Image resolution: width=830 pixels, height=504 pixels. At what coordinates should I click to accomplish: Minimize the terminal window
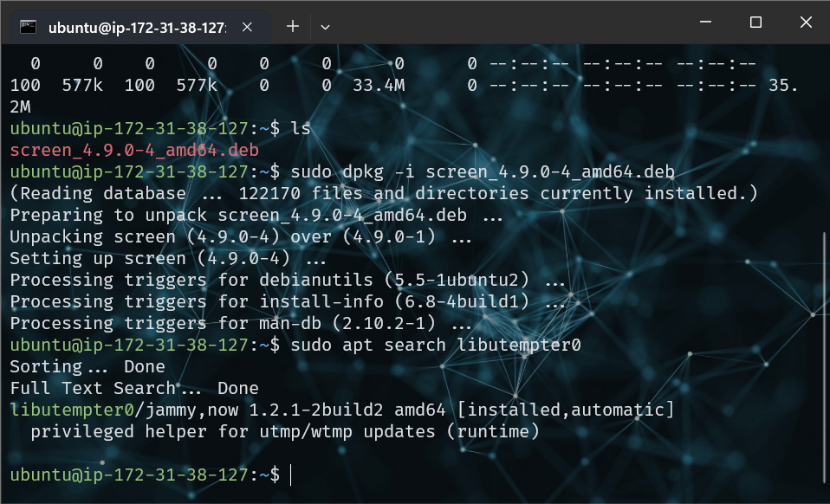(x=708, y=23)
